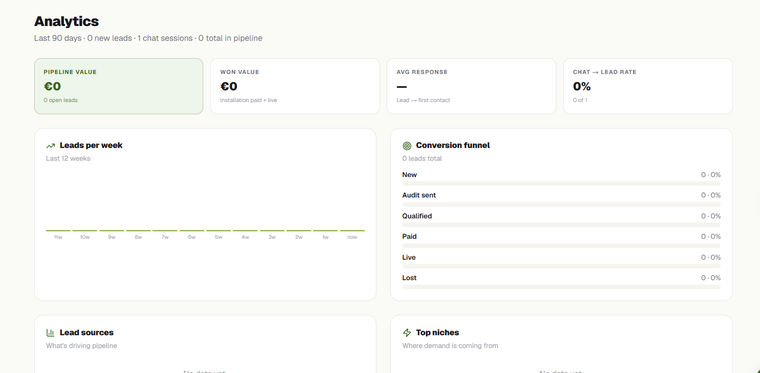The height and width of the screenshot is (373, 760).
Task: Click the Lost funnel stage bar
Action: [x=561, y=287]
